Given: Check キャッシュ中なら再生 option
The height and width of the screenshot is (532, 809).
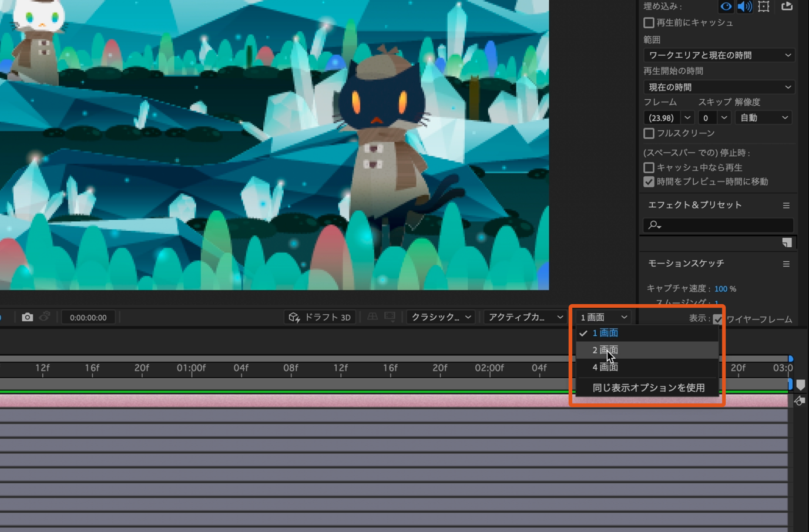Looking at the screenshot, I should (649, 167).
